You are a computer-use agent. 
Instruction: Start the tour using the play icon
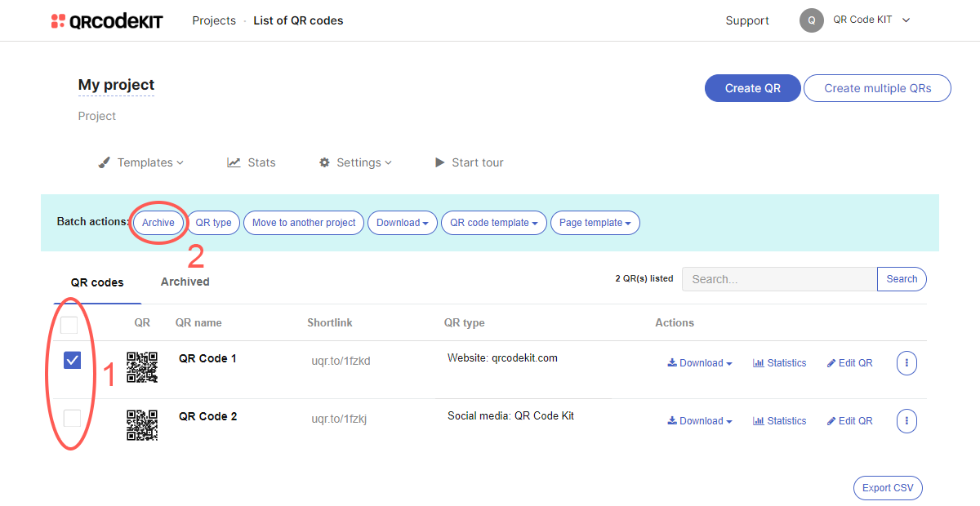click(x=440, y=162)
